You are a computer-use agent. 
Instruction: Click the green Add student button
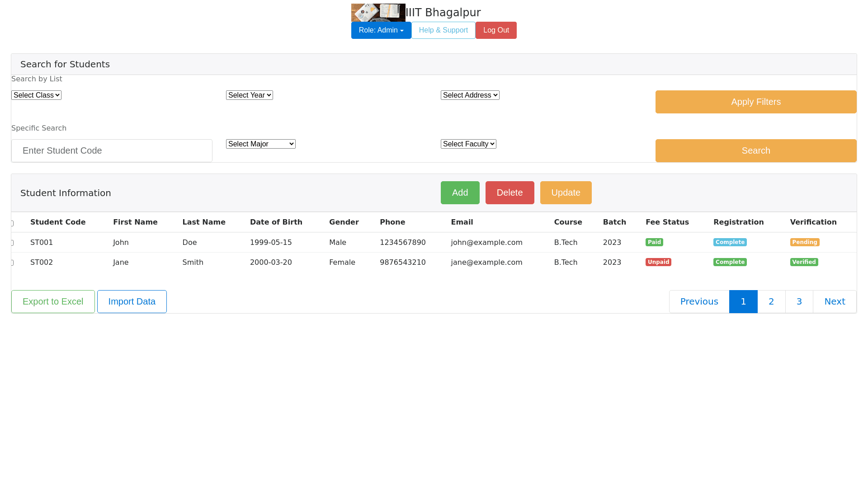pos(460,193)
